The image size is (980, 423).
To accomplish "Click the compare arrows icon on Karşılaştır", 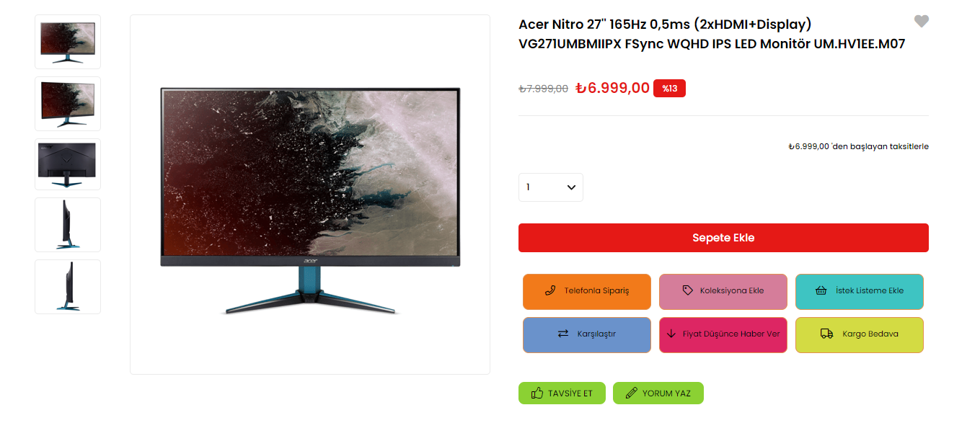I will point(563,334).
